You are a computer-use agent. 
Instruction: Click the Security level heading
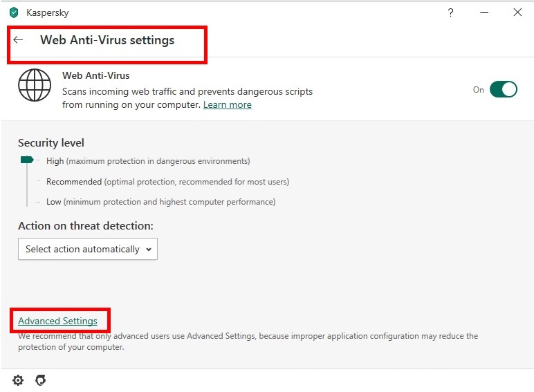click(51, 143)
